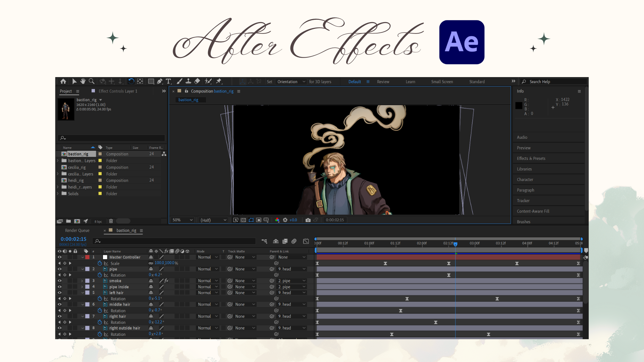Click the New Composition icon
Viewport: 644px width, 362px height.
(x=77, y=221)
